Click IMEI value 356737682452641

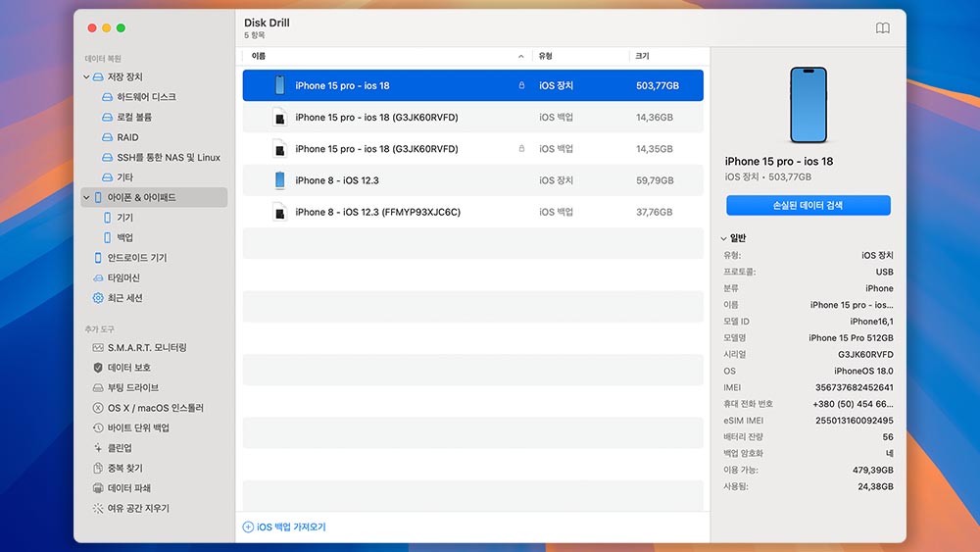tap(854, 387)
